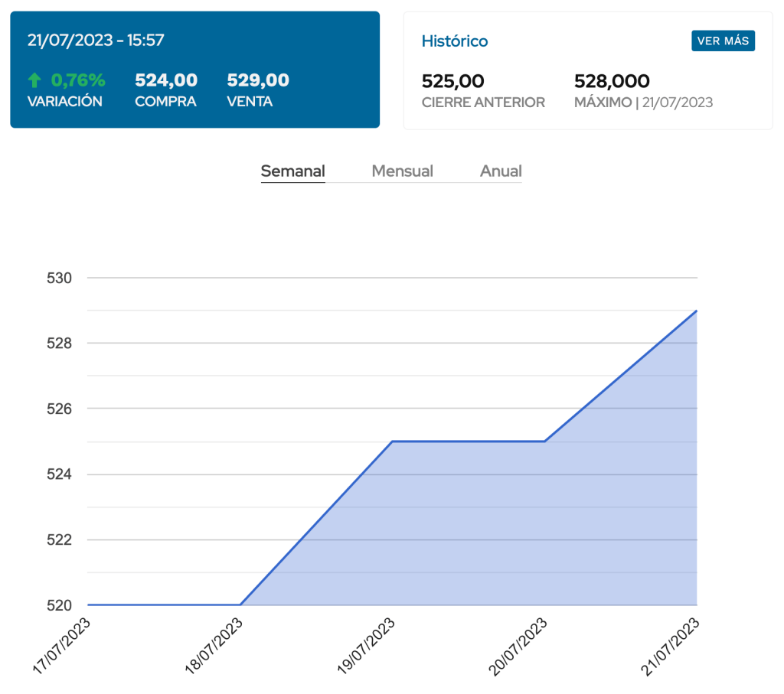The height and width of the screenshot is (694, 784).
Task: Click the COMPRA value 524,00
Action: tap(166, 80)
